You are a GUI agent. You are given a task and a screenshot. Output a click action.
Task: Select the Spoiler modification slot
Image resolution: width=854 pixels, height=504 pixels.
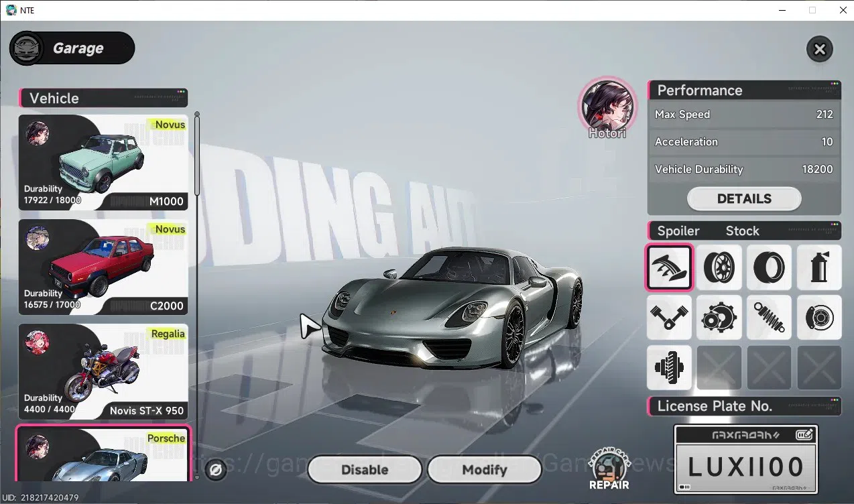click(669, 267)
